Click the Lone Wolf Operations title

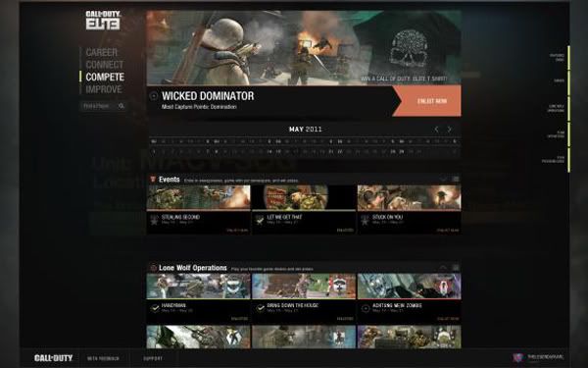[x=193, y=268]
